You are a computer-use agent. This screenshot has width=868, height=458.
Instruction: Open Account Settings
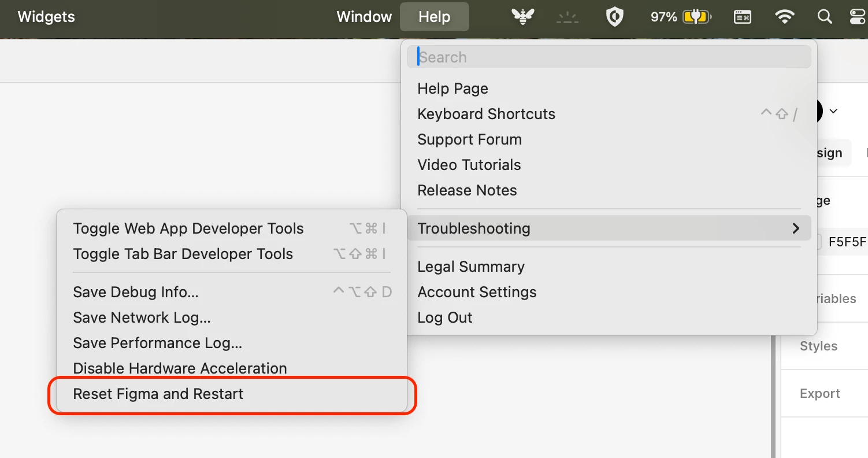pos(609,292)
